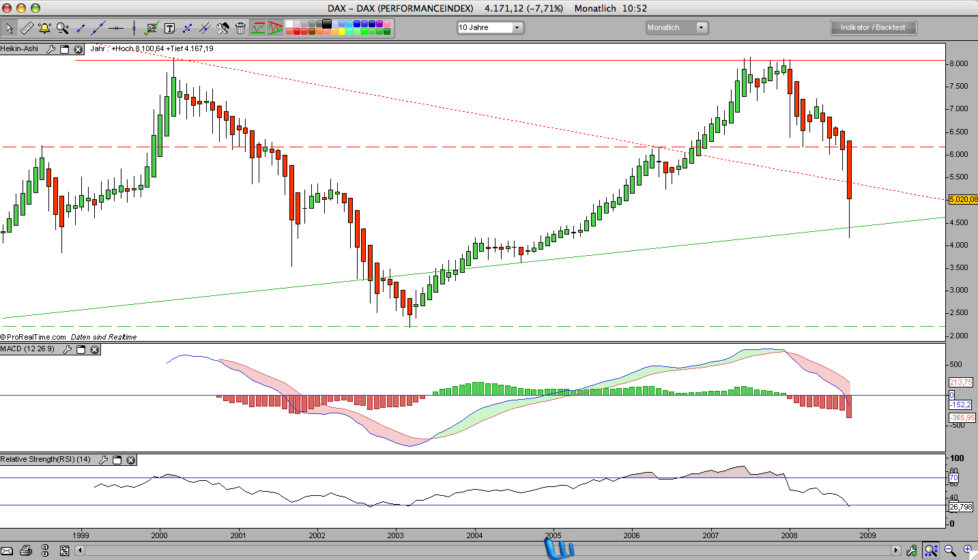The height and width of the screenshot is (560, 978).
Task: Pick the black color swatch
Action: click(x=327, y=24)
